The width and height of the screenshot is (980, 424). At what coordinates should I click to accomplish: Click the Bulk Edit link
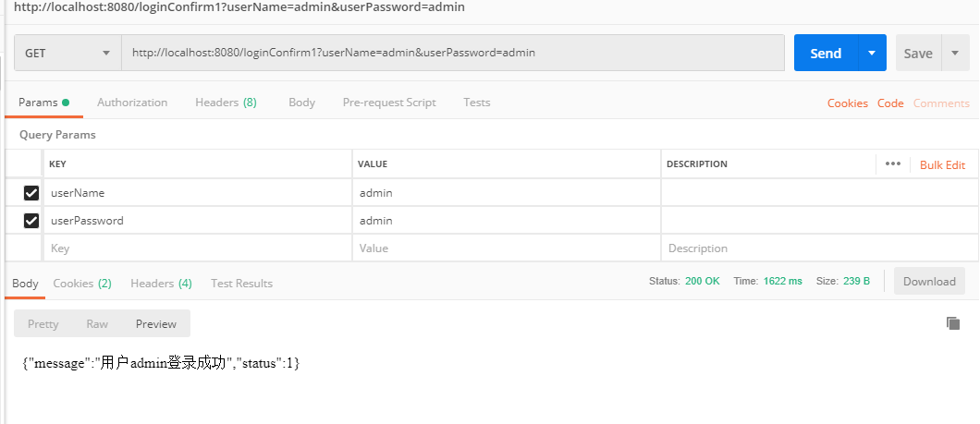point(942,165)
